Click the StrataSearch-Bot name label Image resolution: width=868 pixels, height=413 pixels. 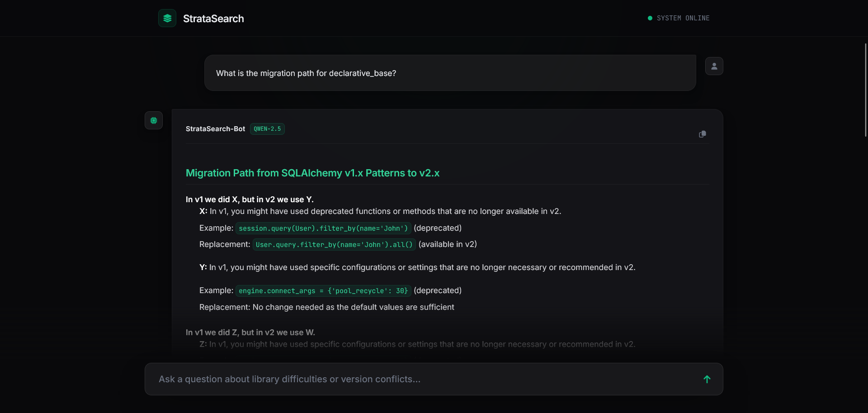[x=215, y=129]
